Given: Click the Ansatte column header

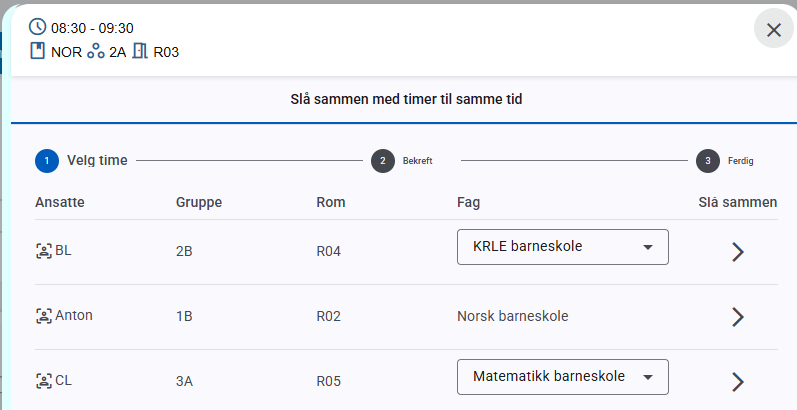Looking at the screenshot, I should tap(59, 202).
